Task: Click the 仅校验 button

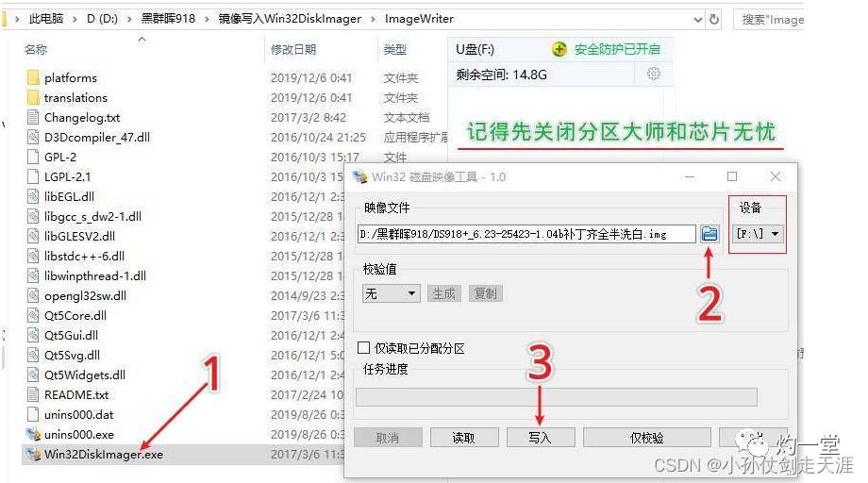Action: pyautogui.click(x=646, y=438)
